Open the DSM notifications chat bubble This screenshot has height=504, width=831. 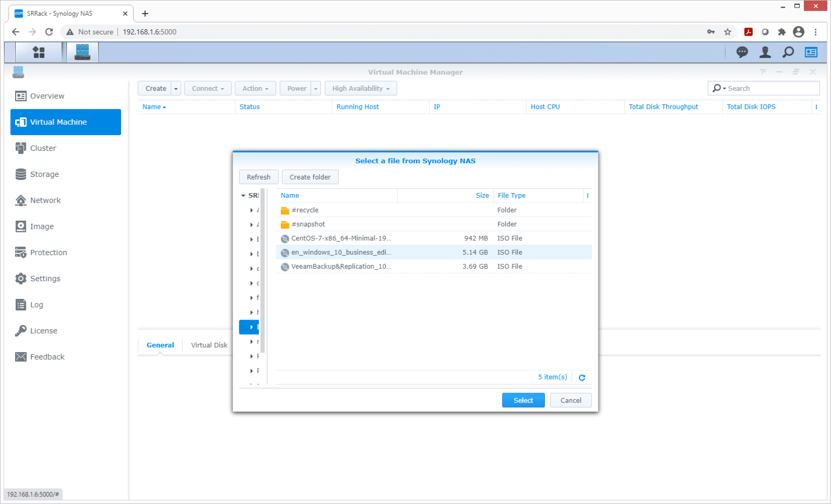[742, 52]
